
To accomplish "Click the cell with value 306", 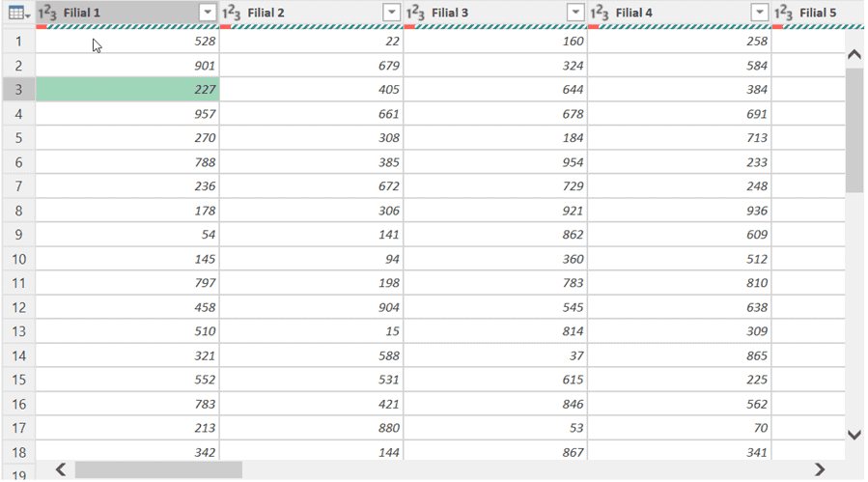I will pyautogui.click(x=312, y=211).
